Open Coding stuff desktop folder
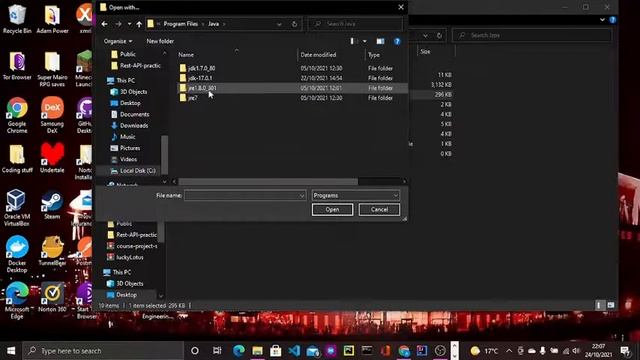 coord(17,159)
